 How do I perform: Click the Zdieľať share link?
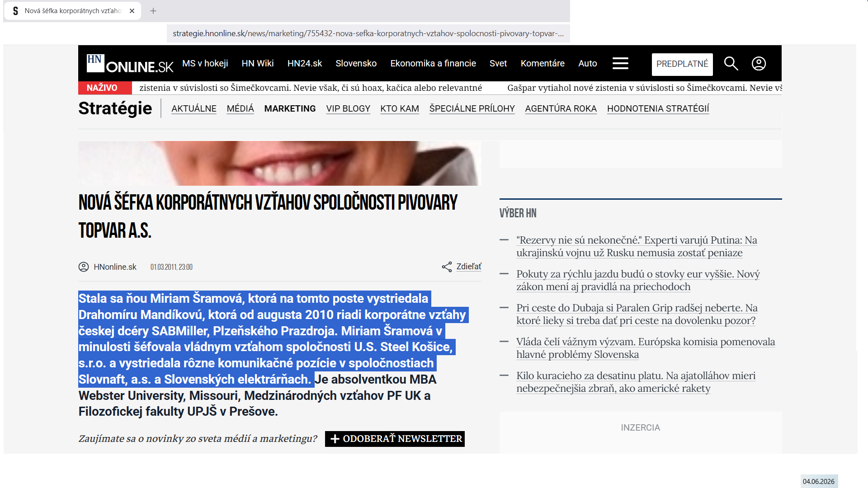tap(469, 267)
